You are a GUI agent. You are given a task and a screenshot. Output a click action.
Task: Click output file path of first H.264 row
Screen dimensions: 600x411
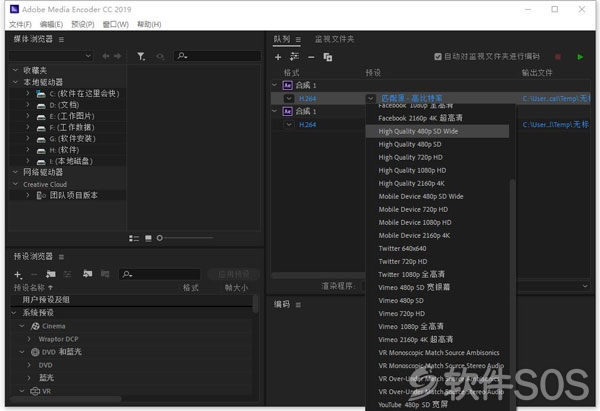pos(556,99)
